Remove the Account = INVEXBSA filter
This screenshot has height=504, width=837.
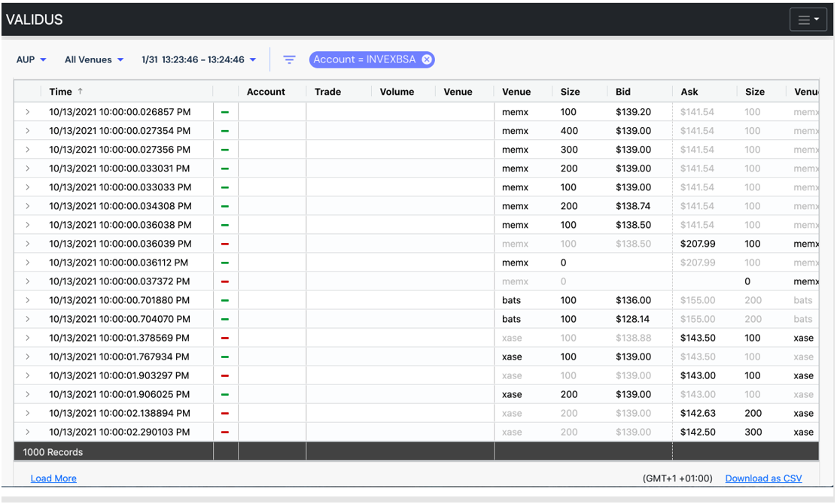[x=427, y=59]
